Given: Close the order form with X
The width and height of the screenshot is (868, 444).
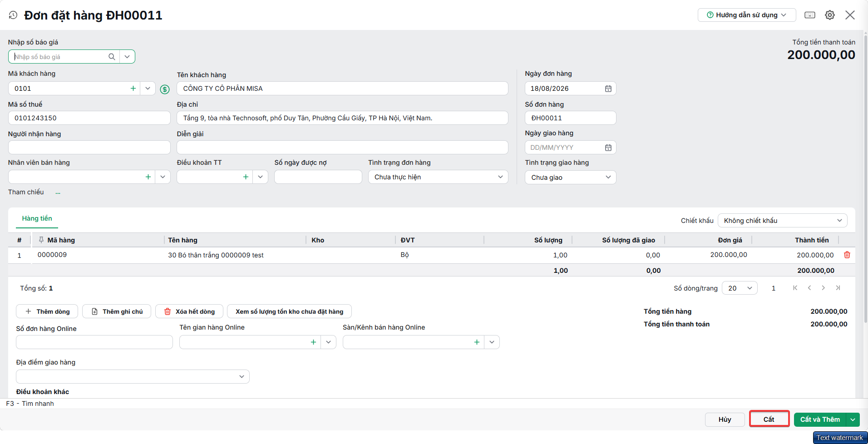Looking at the screenshot, I should (850, 15).
